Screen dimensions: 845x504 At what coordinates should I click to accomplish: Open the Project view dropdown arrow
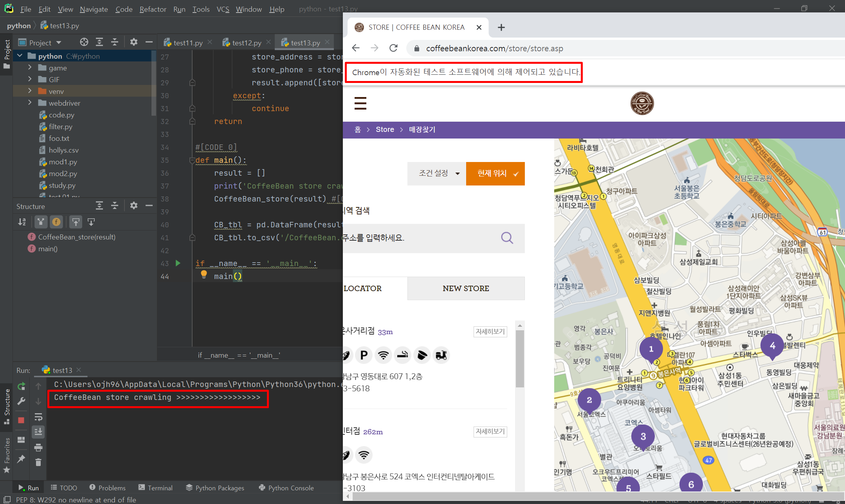[59, 42]
